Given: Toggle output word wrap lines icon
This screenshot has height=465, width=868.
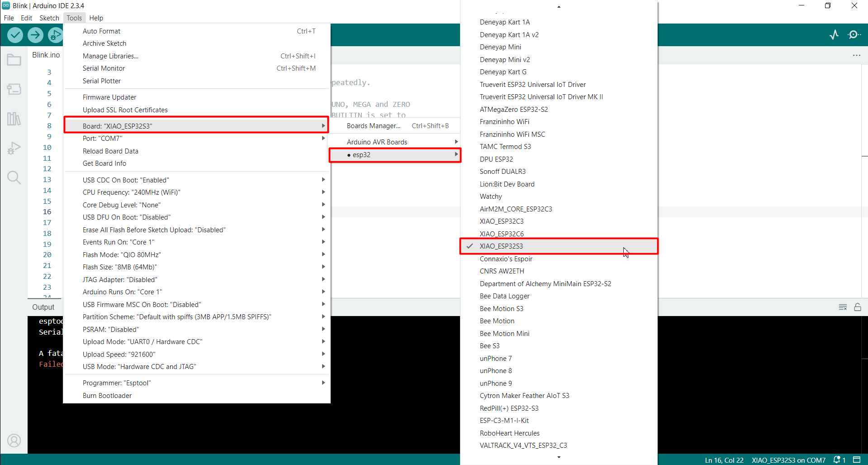Looking at the screenshot, I should coord(843,307).
